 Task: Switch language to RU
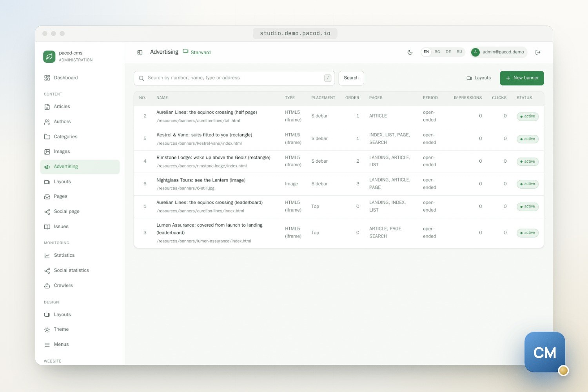459,52
